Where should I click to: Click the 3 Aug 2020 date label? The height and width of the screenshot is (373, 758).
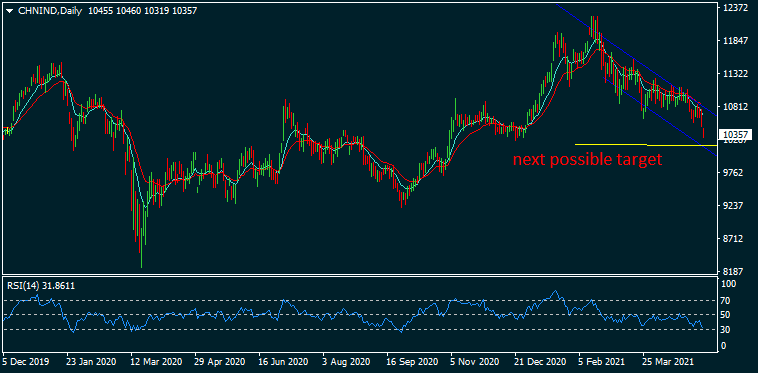(x=347, y=361)
